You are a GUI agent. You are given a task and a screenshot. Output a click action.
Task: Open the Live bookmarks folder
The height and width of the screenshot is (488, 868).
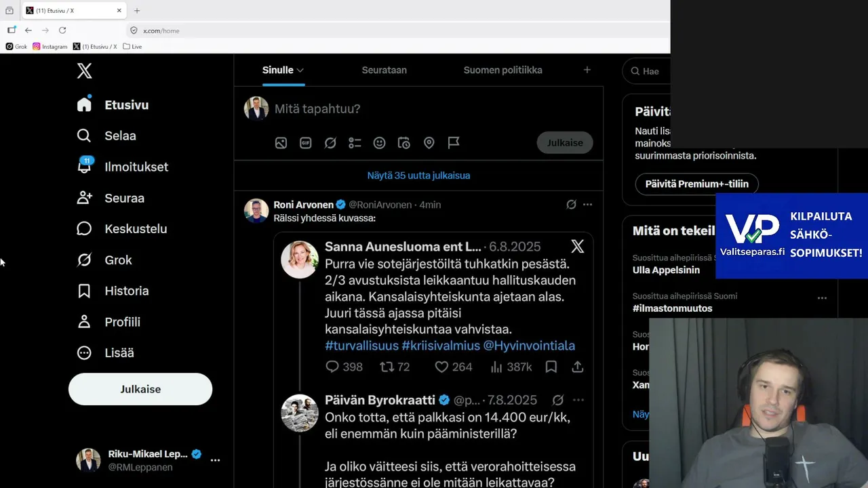click(x=132, y=47)
